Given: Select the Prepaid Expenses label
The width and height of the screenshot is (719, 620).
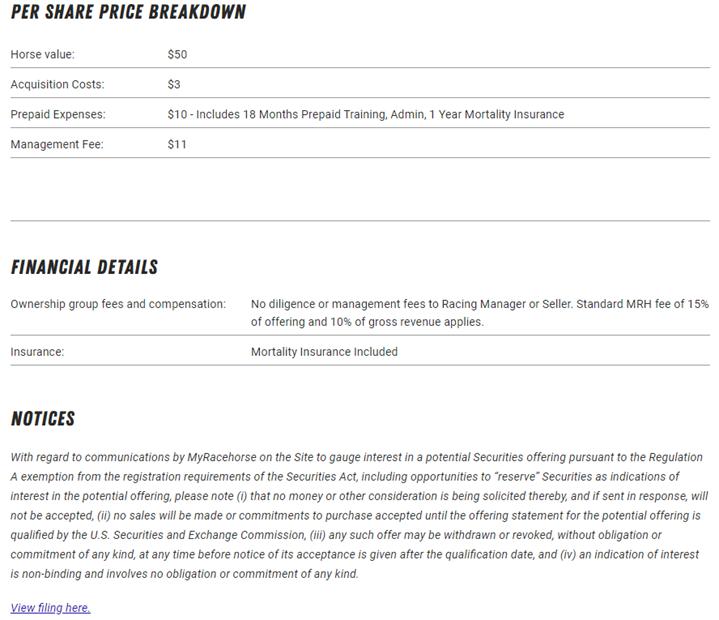Looking at the screenshot, I should 57,114.
